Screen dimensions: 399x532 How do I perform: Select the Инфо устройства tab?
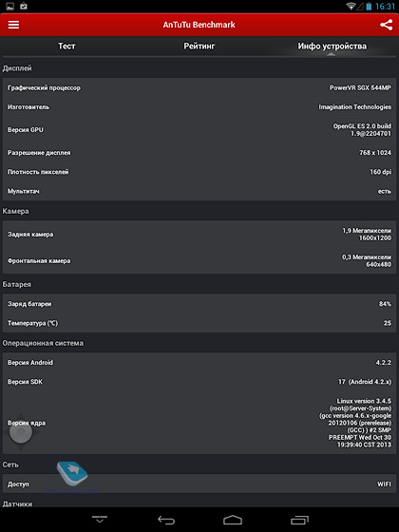[x=332, y=47]
